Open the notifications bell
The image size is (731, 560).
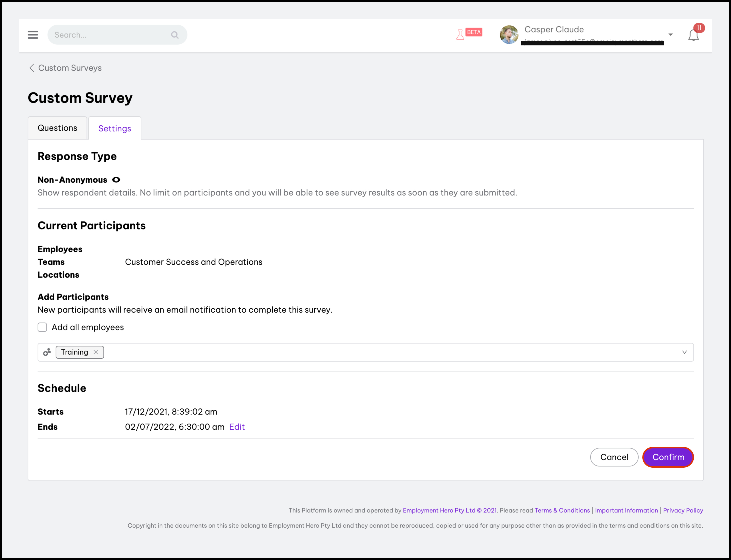[693, 35]
